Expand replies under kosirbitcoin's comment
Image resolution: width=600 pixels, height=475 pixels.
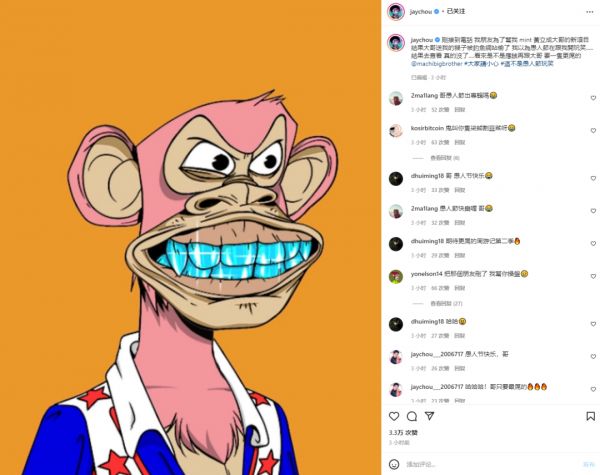(x=445, y=158)
